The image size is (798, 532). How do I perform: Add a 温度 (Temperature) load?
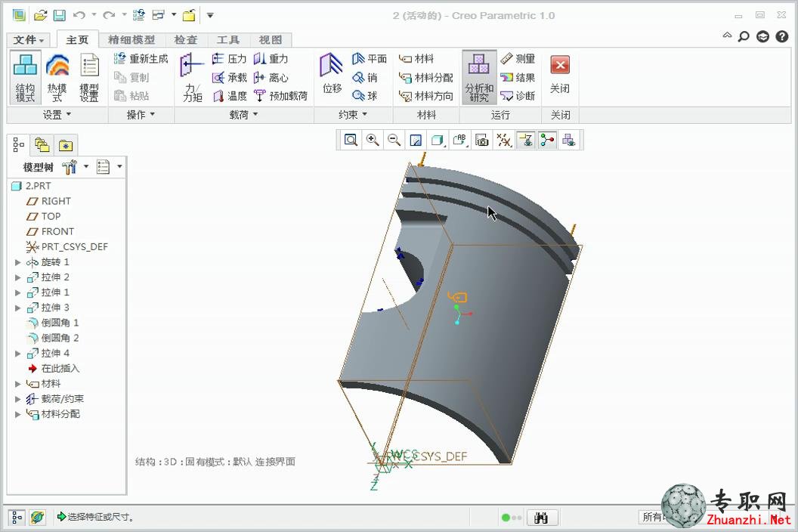(x=229, y=96)
